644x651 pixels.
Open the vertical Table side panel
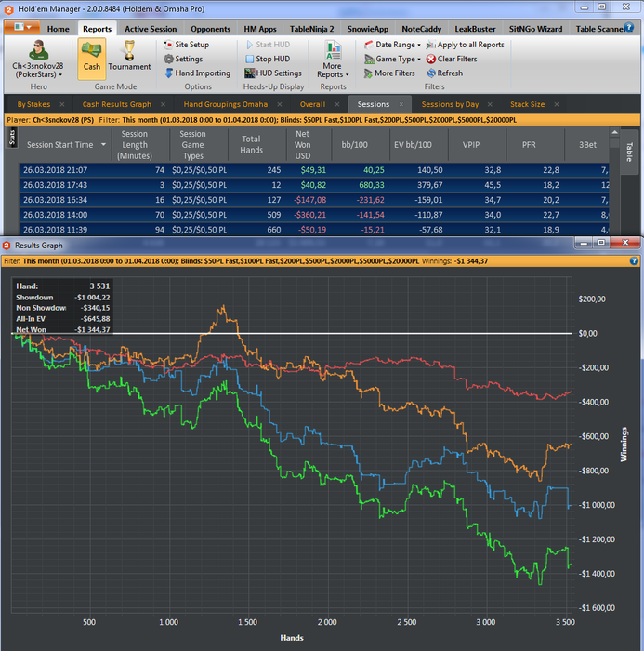pos(629,152)
